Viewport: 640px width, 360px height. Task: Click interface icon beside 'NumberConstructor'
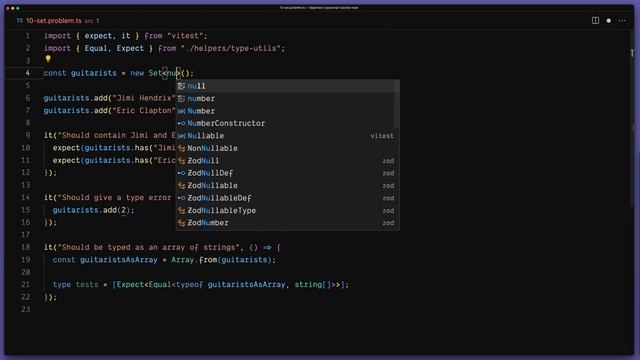tap(182, 123)
